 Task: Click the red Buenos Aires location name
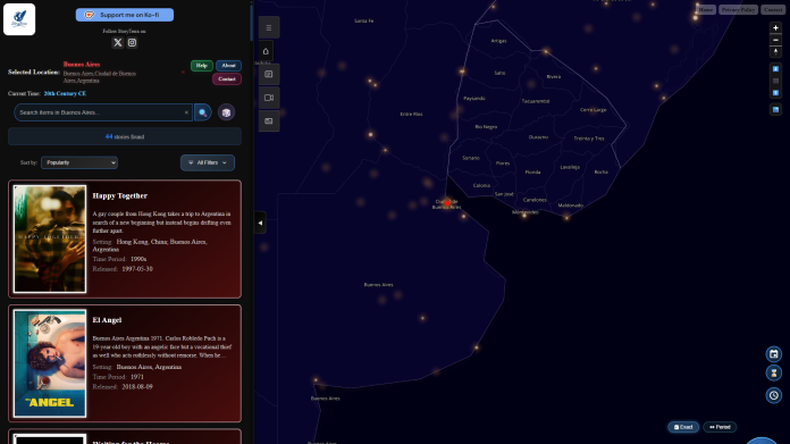pyautogui.click(x=82, y=64)
